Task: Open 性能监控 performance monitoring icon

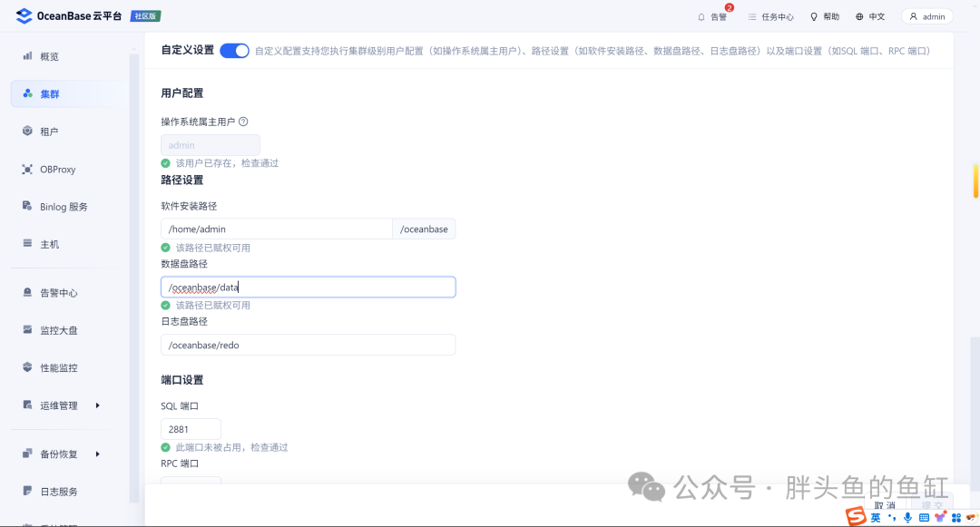Action: 27,367
